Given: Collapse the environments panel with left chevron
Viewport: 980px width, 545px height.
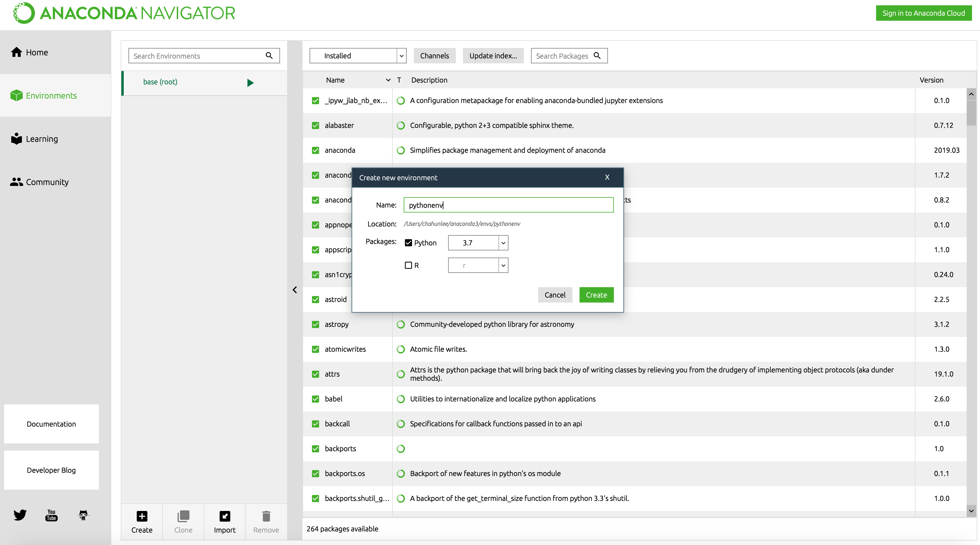Looking at the screenshot, I should point(295,290).
